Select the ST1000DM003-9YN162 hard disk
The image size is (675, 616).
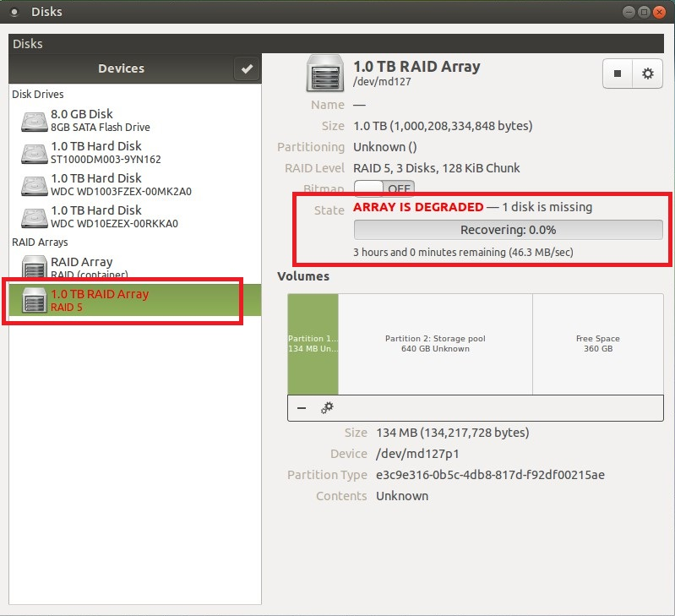pyautogui.click(x=135, y=153)
